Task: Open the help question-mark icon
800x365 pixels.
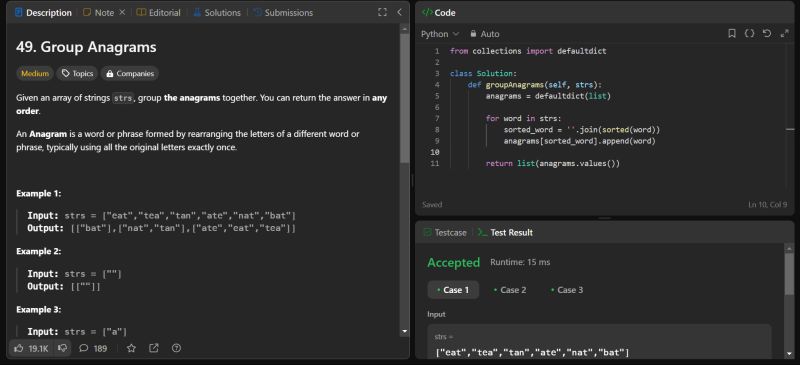Action: [x=177, y=348]
